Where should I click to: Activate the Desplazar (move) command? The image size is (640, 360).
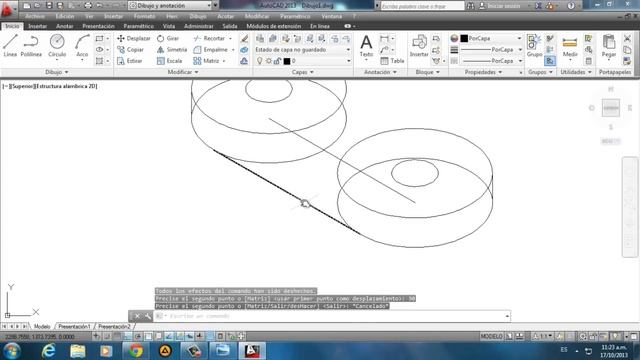[x=133, y=38]
